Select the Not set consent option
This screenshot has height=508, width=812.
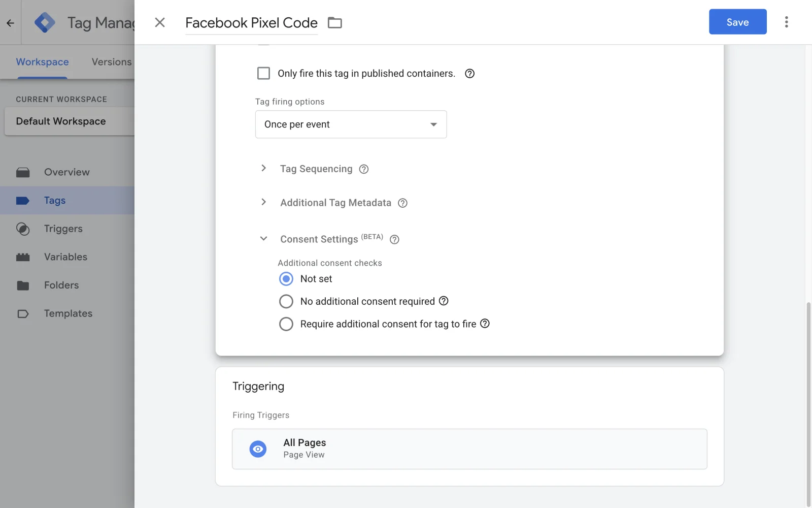click(286, 279)
